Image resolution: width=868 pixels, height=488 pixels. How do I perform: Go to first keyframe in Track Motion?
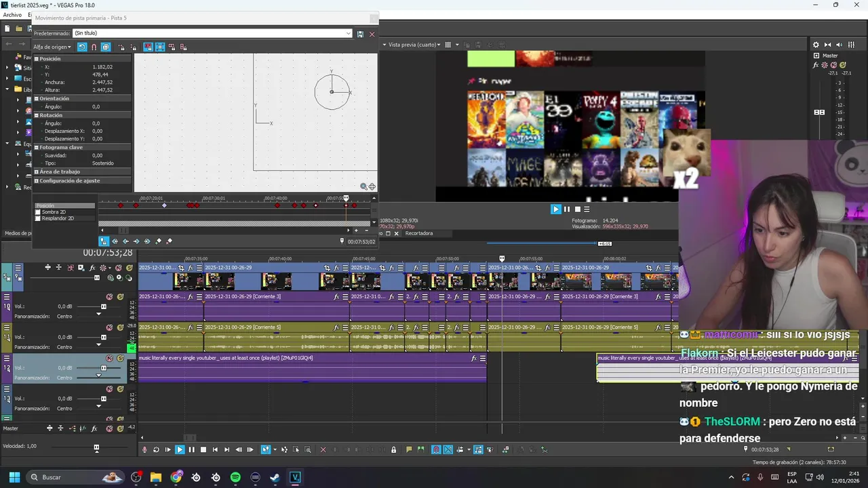pos(115,241)
